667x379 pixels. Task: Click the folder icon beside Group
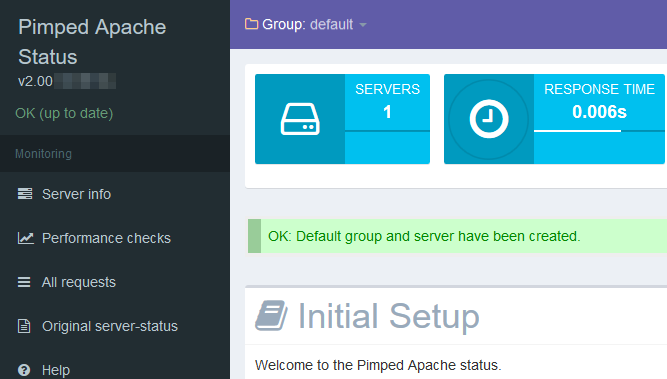(x=251, y=24)
